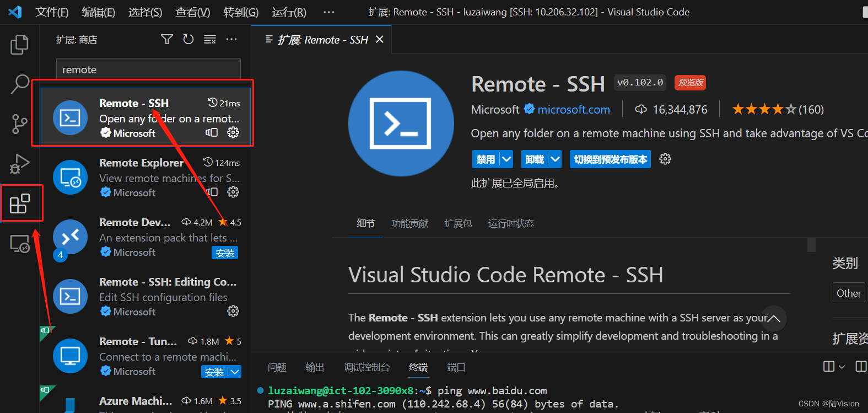Open the Search view in activity bar
Screen dimensions: 868x413
coord(20,84)
